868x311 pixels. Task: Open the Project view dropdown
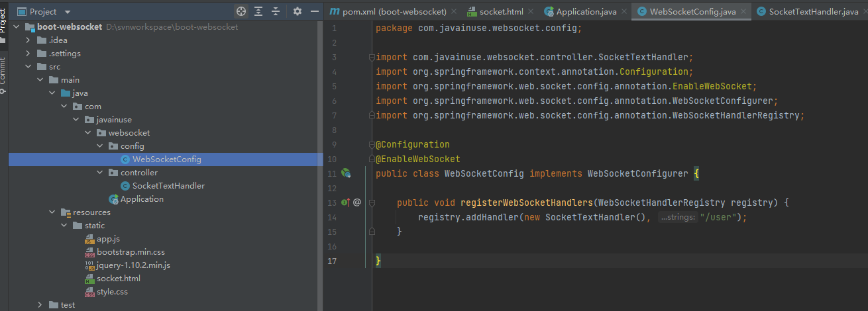pyautogui.click(x=68, y=12)
